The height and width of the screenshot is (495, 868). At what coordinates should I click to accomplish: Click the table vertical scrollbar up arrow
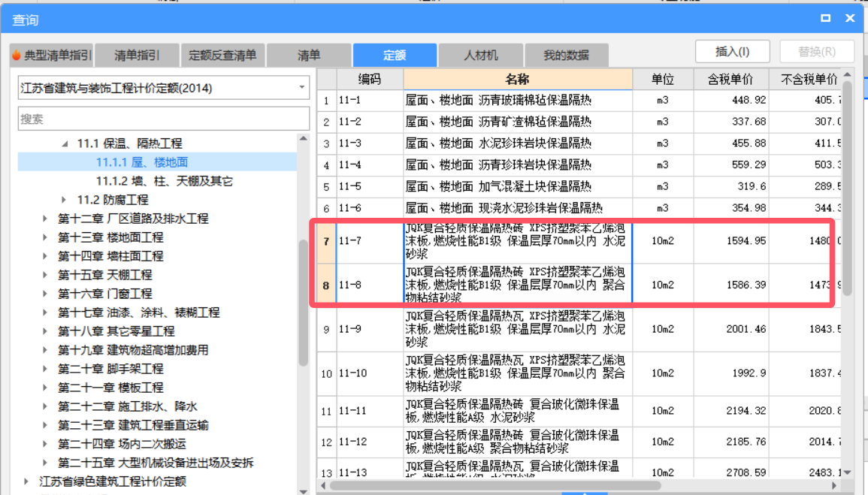click(848, 74)
